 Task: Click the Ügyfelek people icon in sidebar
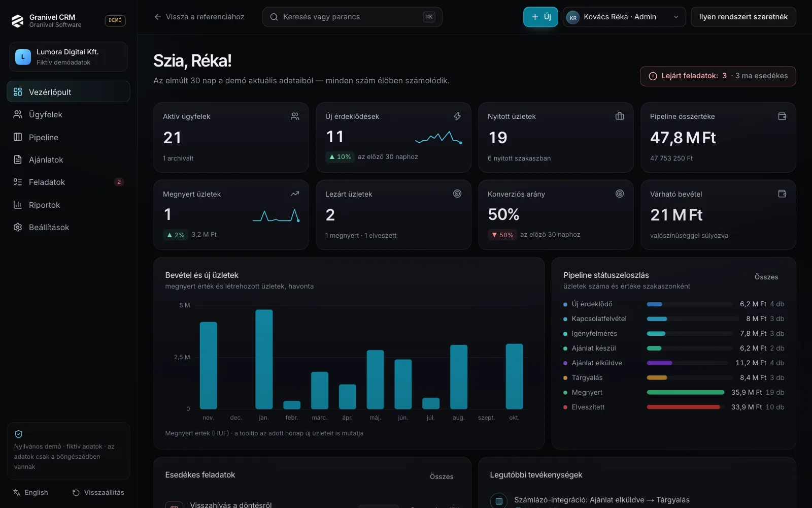pos(18,114)
